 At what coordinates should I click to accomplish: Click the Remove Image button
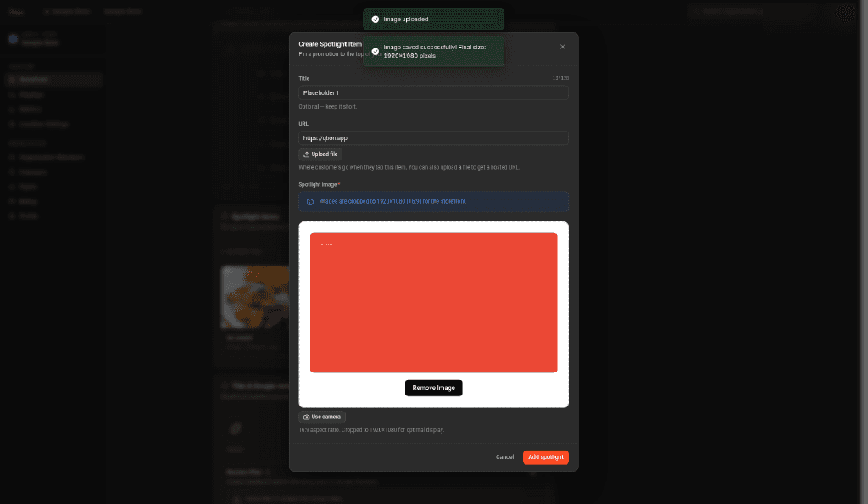click(x=433, y=388)
